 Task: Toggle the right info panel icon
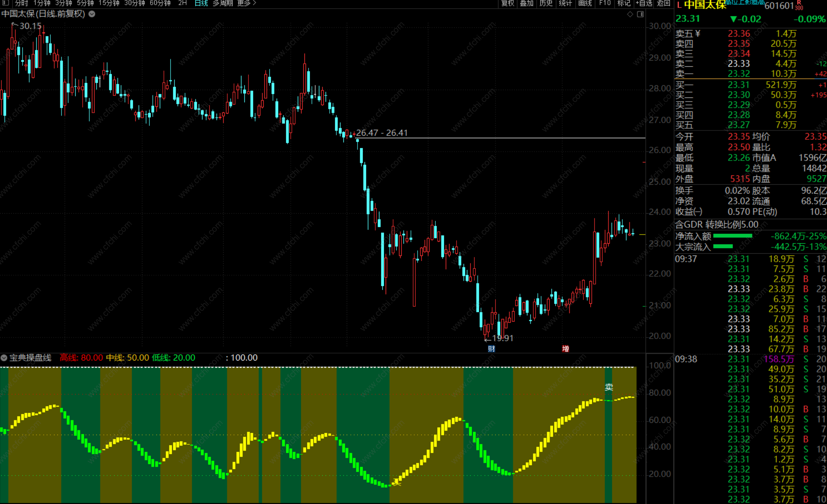pos(640,14)
